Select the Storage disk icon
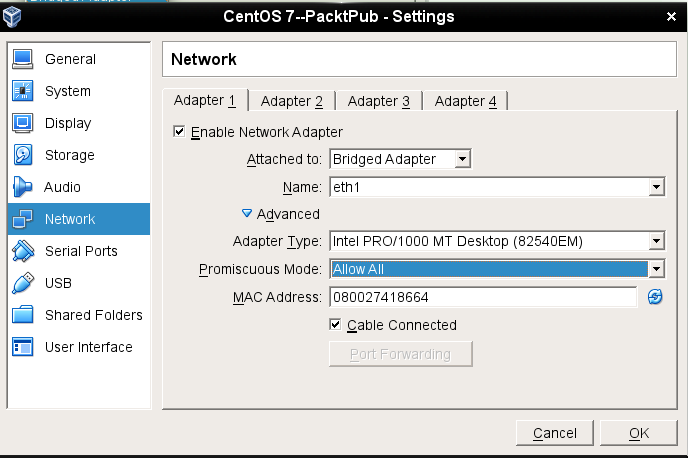 point(23,155)
